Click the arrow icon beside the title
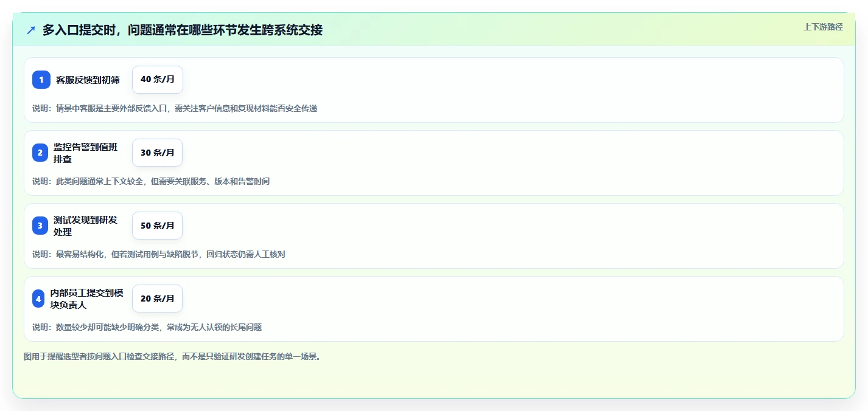 [31, 30]
